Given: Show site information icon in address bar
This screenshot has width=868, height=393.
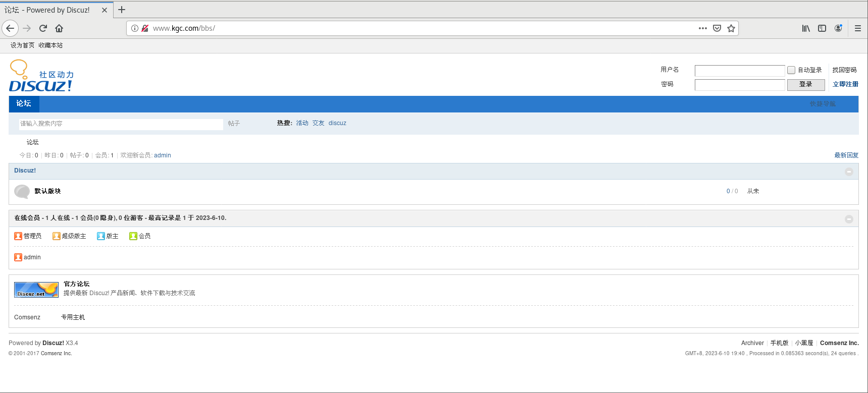Looking at the screenshot, I should click(x=135, y=28).
